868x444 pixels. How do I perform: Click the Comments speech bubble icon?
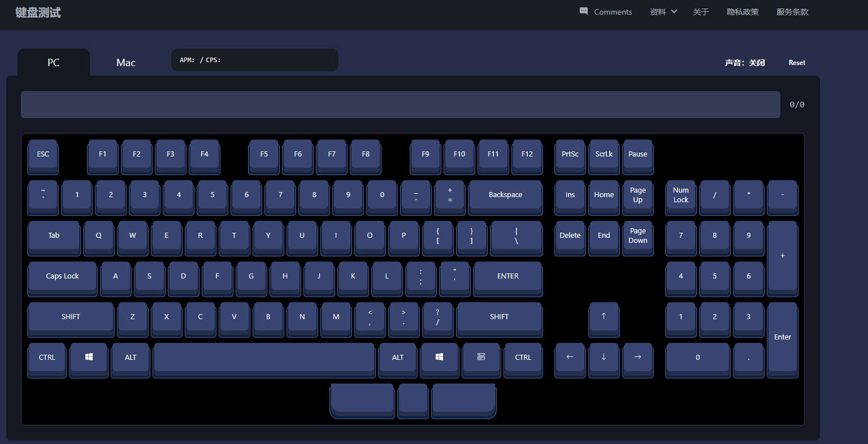(x=584, y=11)
